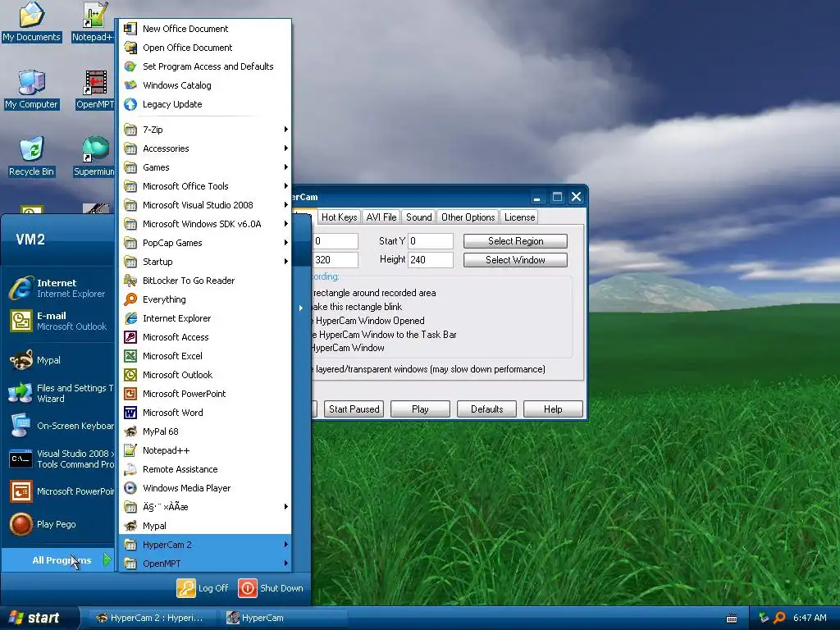The image size is (840, 630).
Task: Click Open Office Document menu entry
Action: (x=204, y=48)
